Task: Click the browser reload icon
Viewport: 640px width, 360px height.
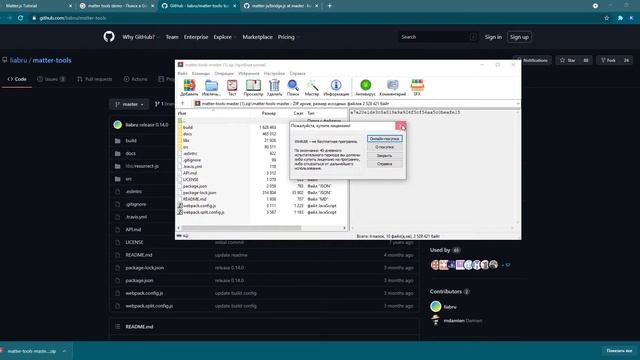Action: 20,18
